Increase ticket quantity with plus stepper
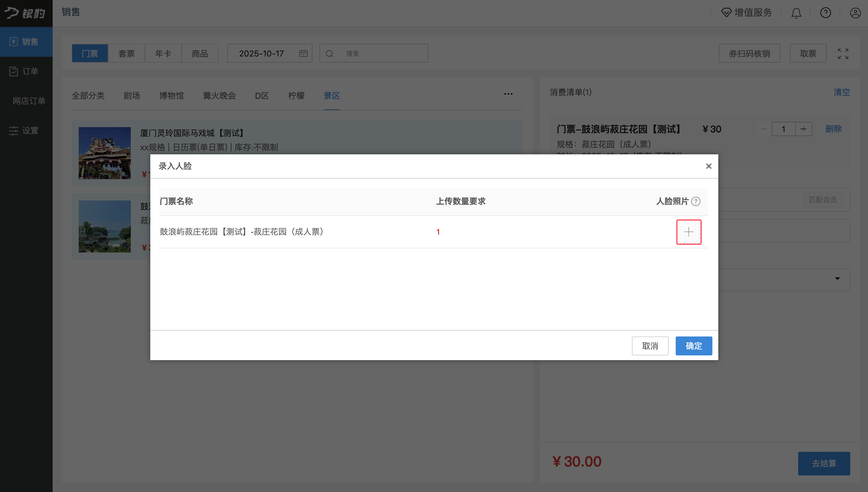This screenshot has width=868, height=492. coord(804,129)
